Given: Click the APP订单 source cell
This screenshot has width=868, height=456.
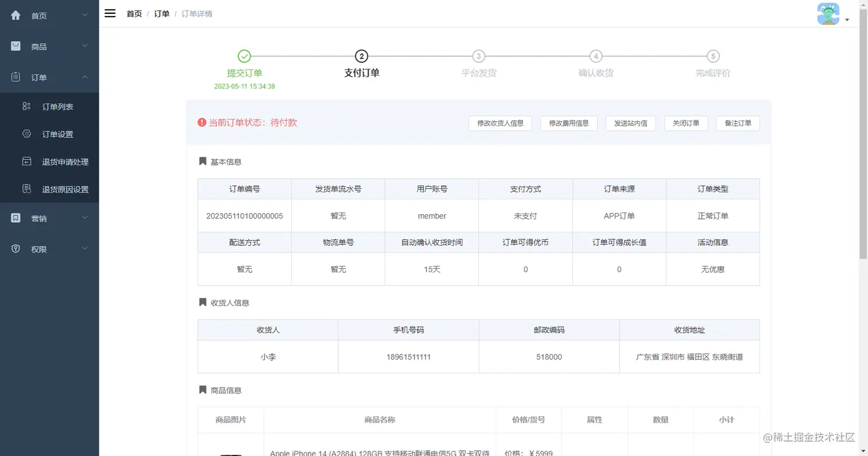Looking at the screenshot, I should coord(619,216).
